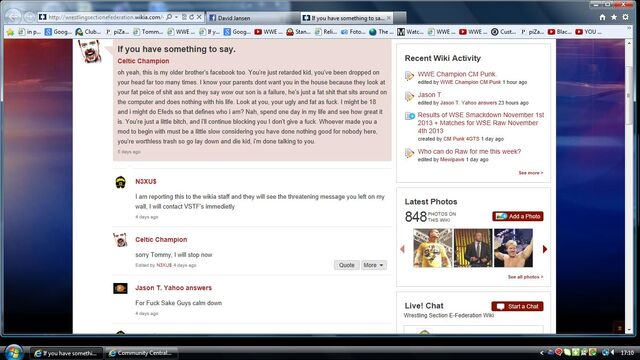Expand the More dropdown on reply

coord(374,265)
